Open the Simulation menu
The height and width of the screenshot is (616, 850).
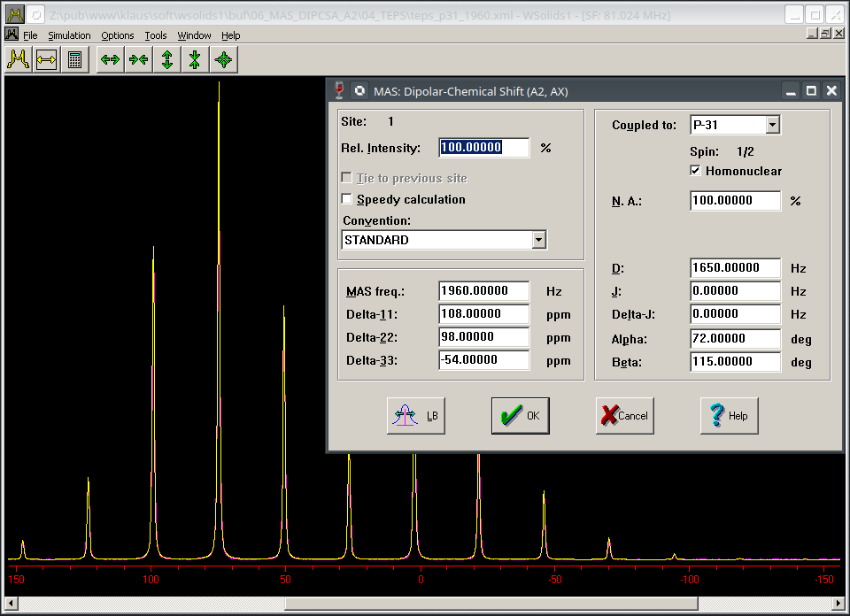coord(68,35)
